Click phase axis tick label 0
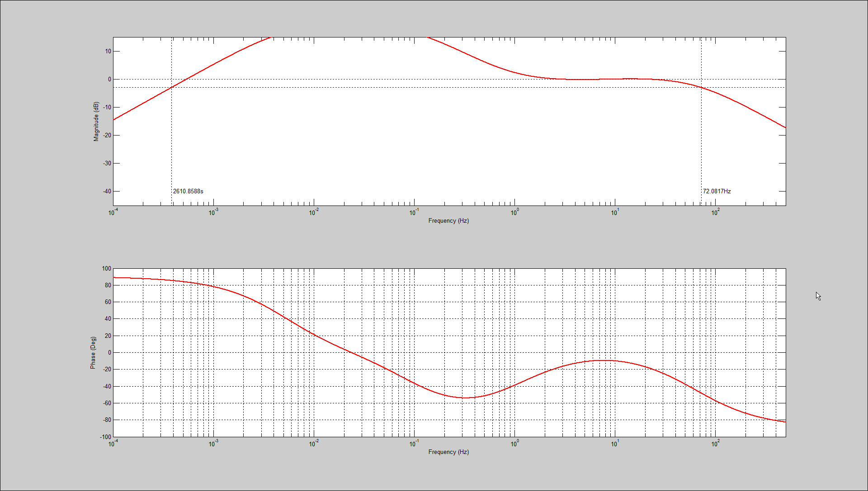This screenshot has width=868, height=491. pyautogui.click(x=109, y=353)
